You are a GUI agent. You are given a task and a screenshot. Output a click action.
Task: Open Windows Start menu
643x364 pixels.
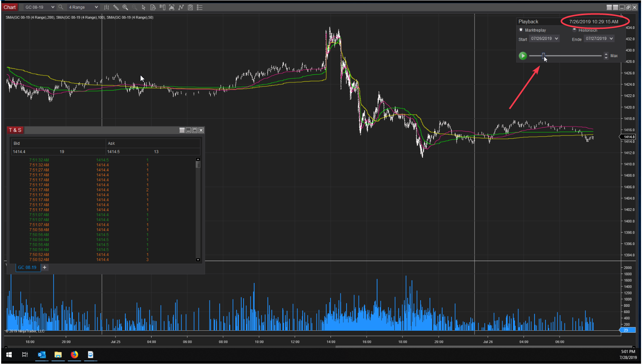[x=9, y=355]
